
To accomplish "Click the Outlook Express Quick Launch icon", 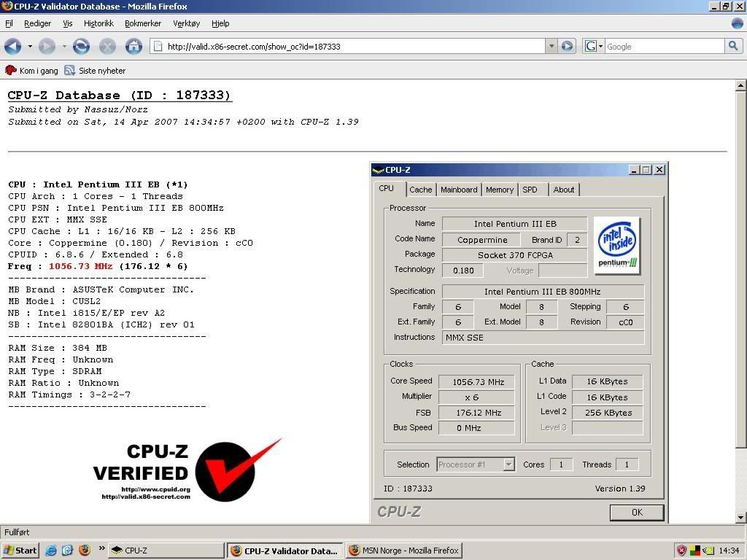I will [x=67, y=551].
